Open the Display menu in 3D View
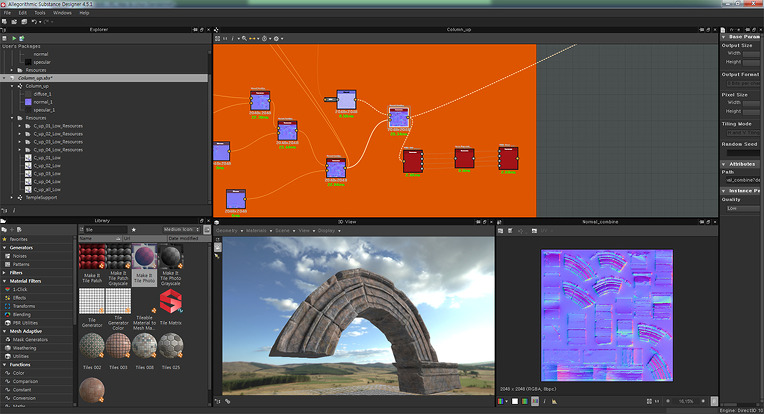 pos(327,230)
